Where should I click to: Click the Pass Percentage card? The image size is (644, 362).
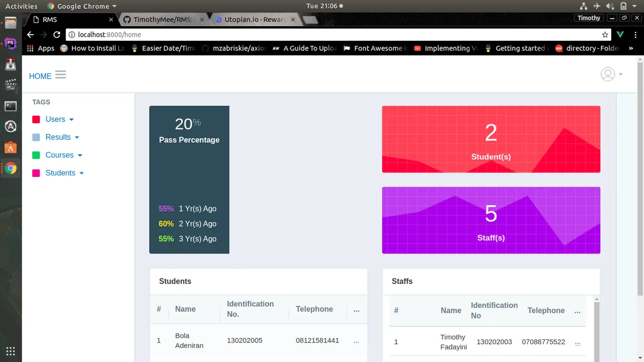[x=189, y=179]
